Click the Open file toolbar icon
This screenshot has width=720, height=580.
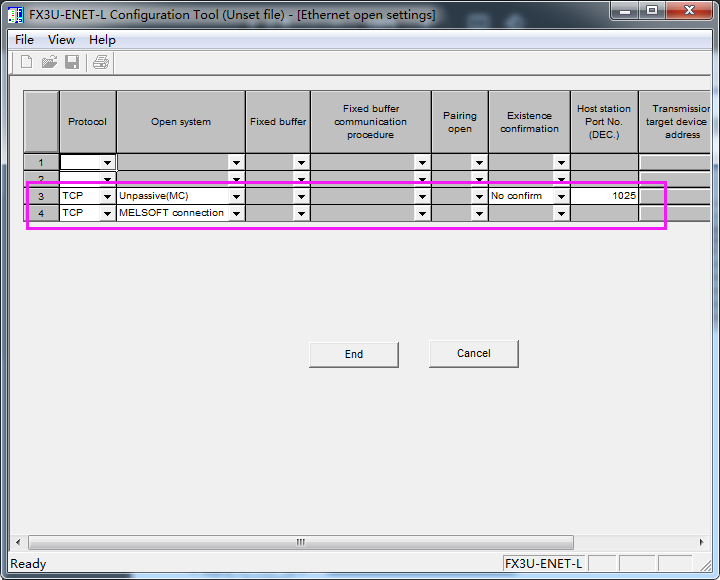49,62
